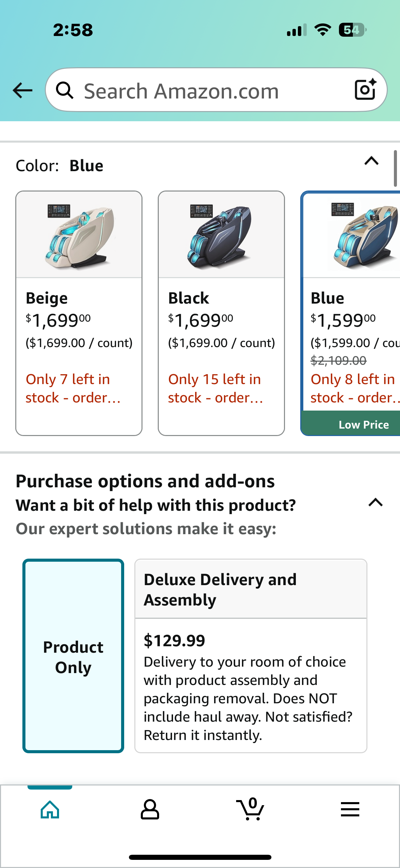400x868 pixels.
Task: Tap the blue massage chair thumbnail
Action: (x=363, y=235)
